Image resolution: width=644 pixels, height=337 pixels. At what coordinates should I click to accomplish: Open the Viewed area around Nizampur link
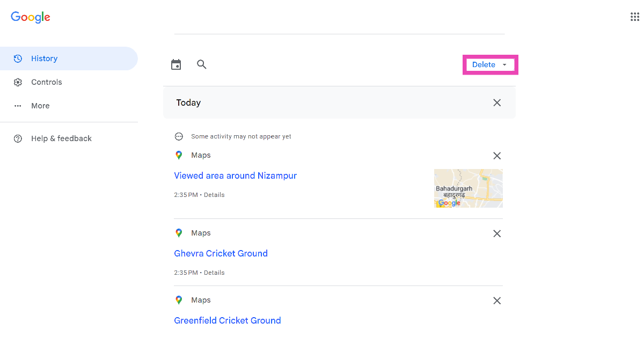coord(235,175)
